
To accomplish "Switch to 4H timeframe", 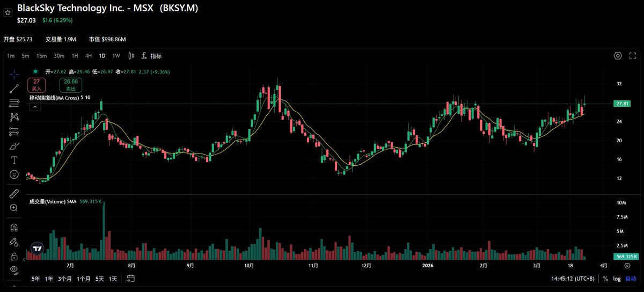I will (x=89, y=56).
